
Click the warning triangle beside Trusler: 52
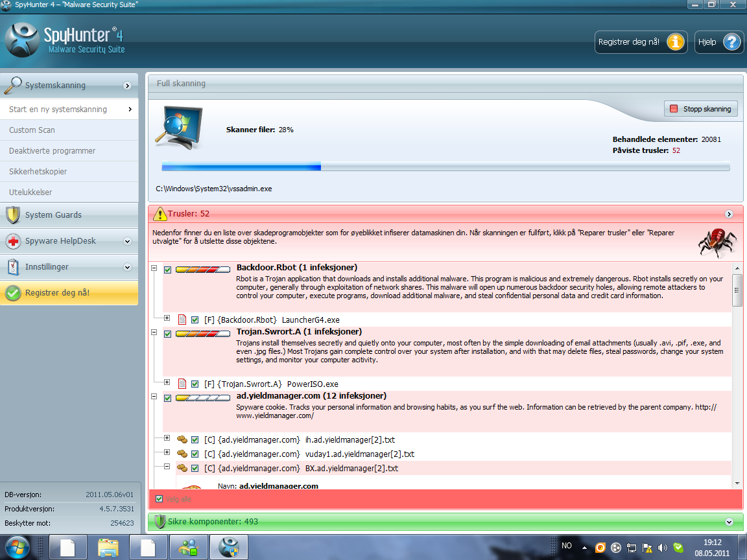pos(160,214)
